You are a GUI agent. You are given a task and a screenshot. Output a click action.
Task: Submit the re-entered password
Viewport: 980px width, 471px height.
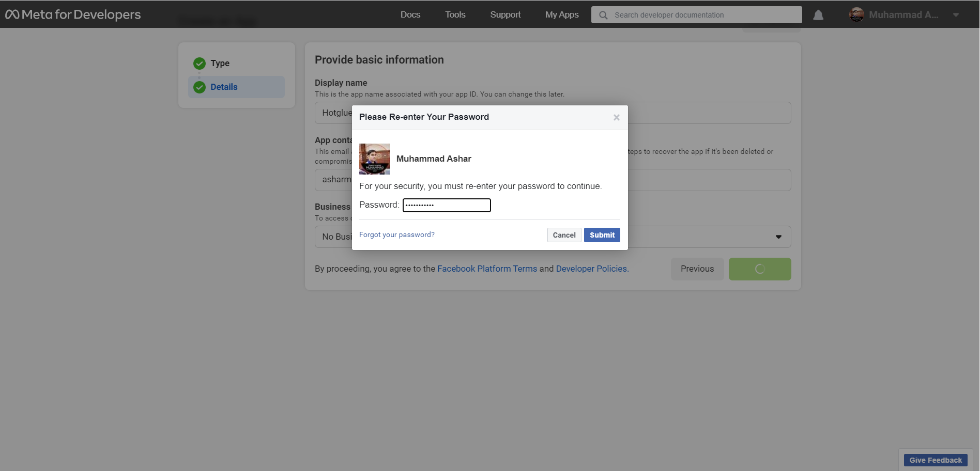(602, 235)
